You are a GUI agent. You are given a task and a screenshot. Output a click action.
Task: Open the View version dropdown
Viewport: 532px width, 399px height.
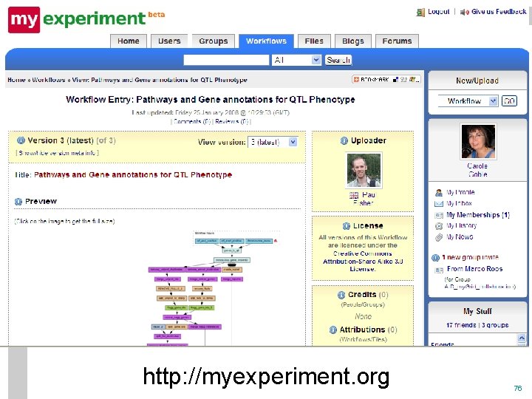273,142
